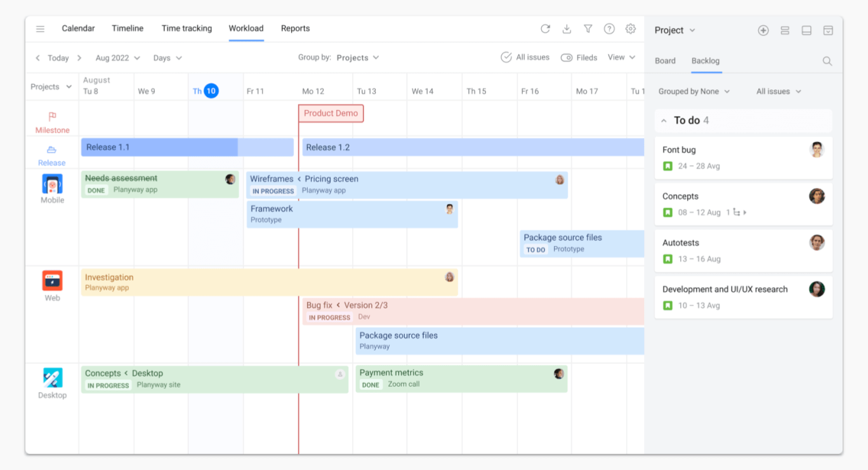868x470 pixels.
Task: Click the download export icon
Action: 567,29
